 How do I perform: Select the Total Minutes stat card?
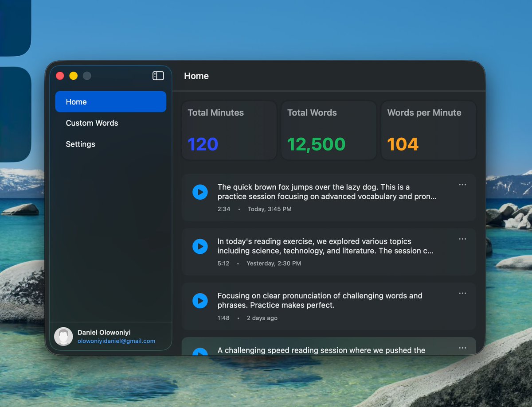(229, 130)
